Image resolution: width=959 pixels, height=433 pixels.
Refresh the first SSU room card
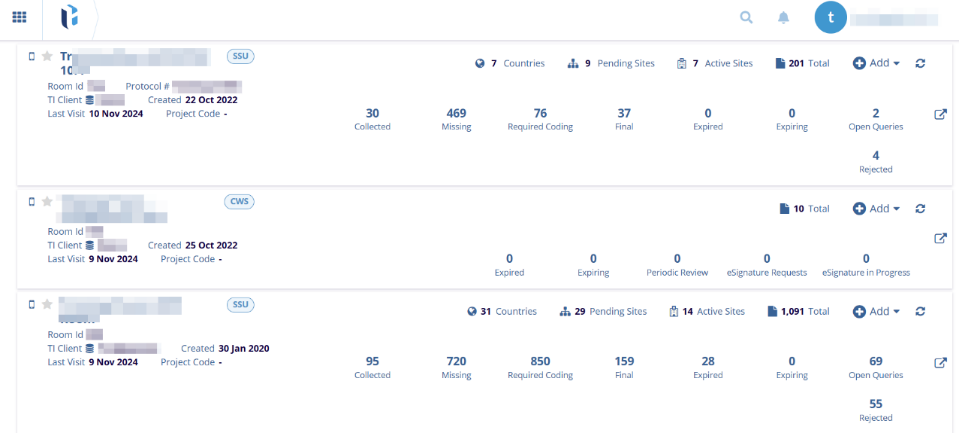(920, 63)
